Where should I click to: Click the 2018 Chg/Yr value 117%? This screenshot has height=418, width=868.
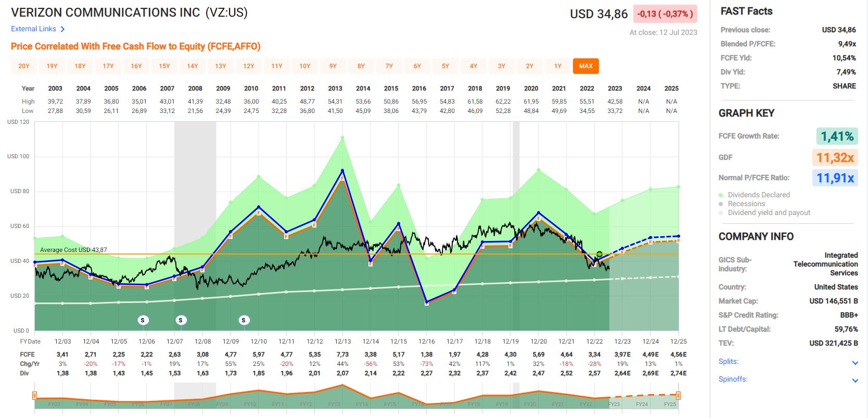click(482, 364)
